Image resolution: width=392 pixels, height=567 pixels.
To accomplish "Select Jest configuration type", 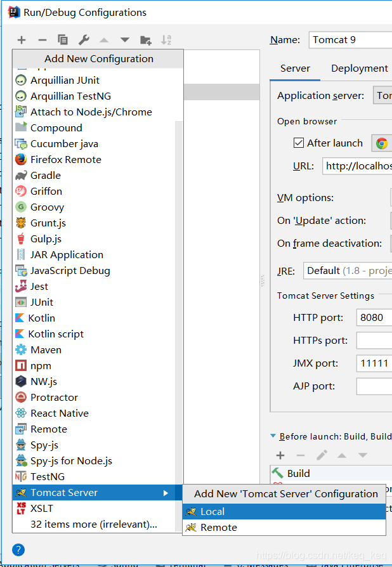I will coord(94,287).
